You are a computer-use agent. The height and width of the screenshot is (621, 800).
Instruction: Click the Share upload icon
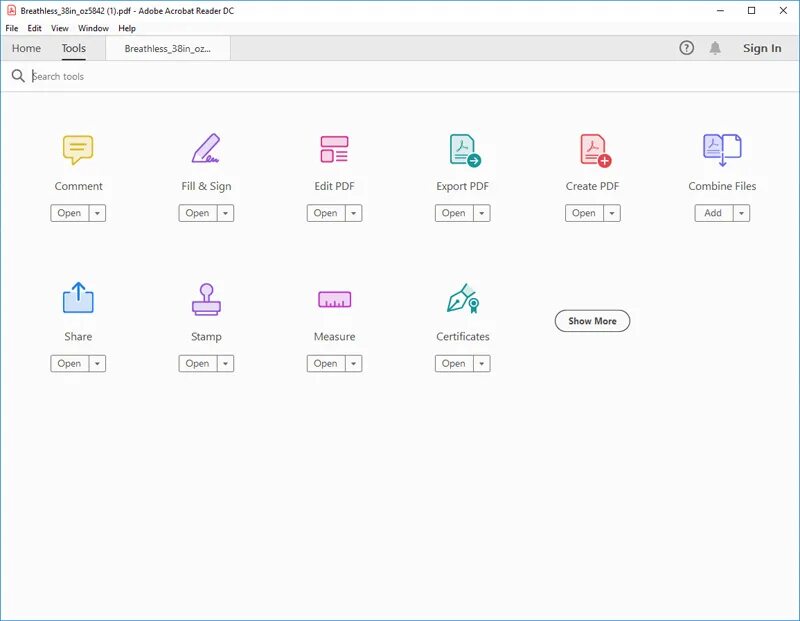pyautogui.click(x=78, y=297)
